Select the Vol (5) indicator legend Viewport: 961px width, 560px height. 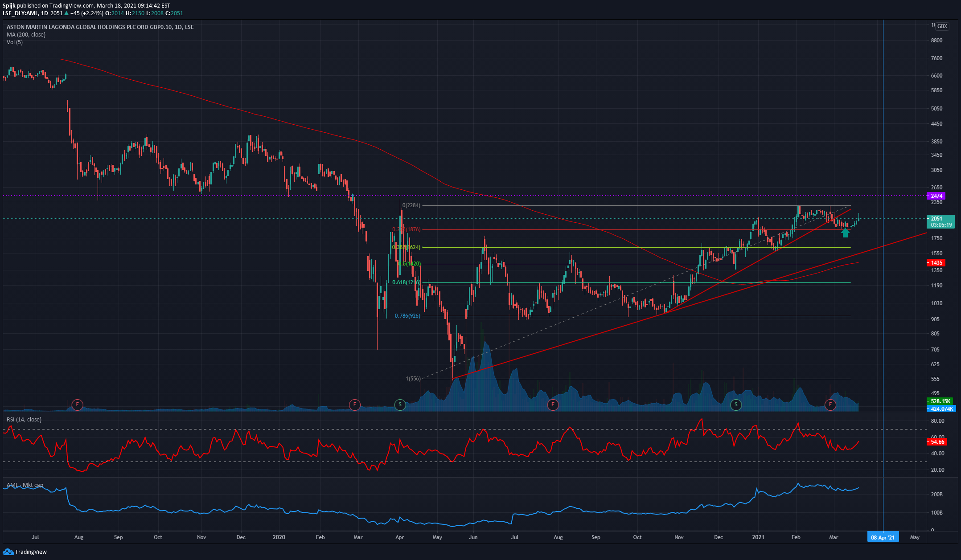coord(15,42)
